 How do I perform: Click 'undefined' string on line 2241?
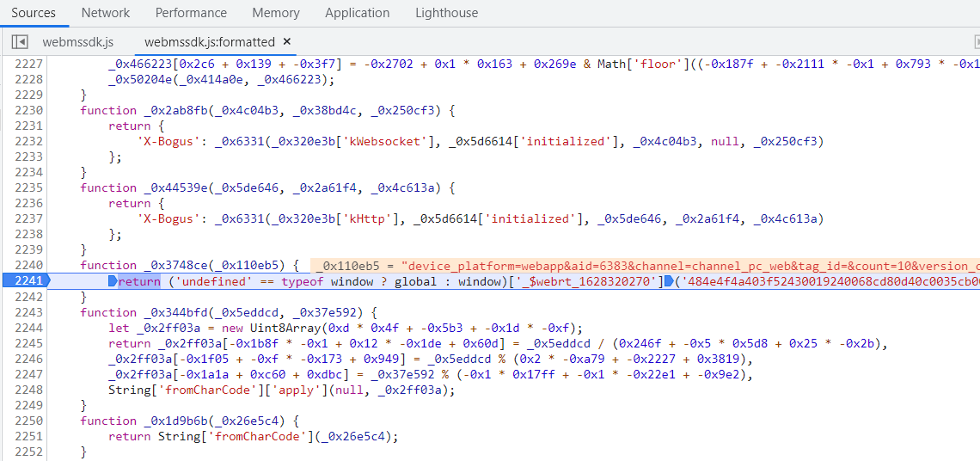pos(212,281)
